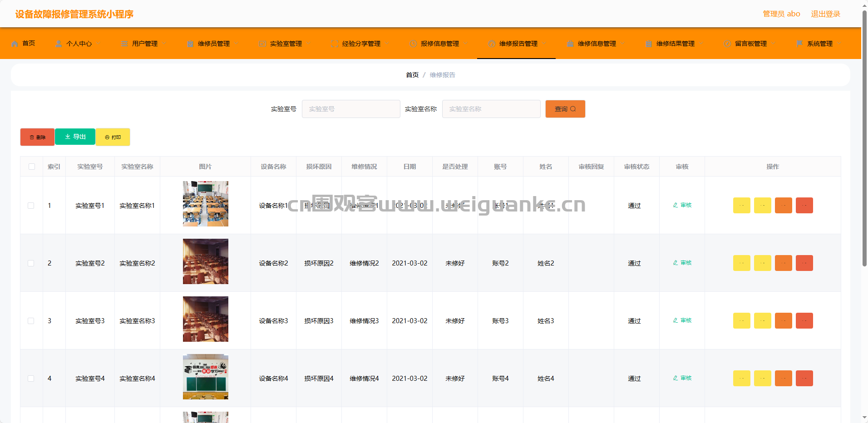This screenshot has height=423, width=868.
Task: Open the chalkboard image in row 4
Action: coord(206,377)
